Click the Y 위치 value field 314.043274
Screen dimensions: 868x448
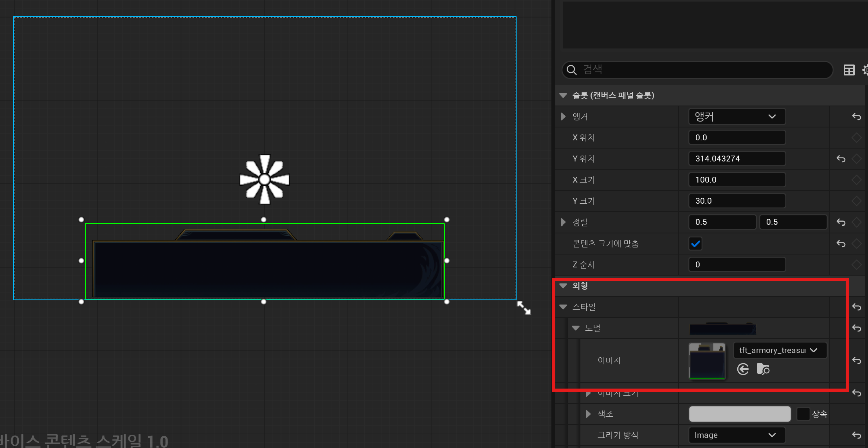pyautogui.click(x=737, y=159)
